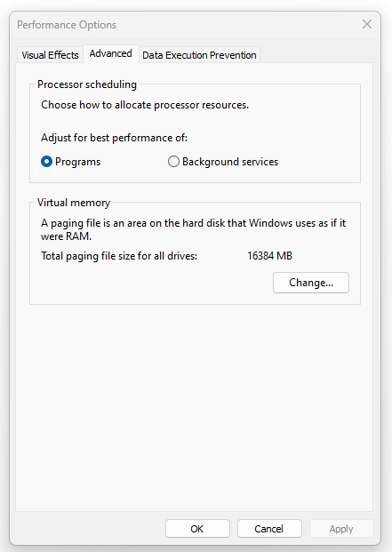Select the Programs radio button
Viewport: 392px width, 552px height.
click(46, 162)
